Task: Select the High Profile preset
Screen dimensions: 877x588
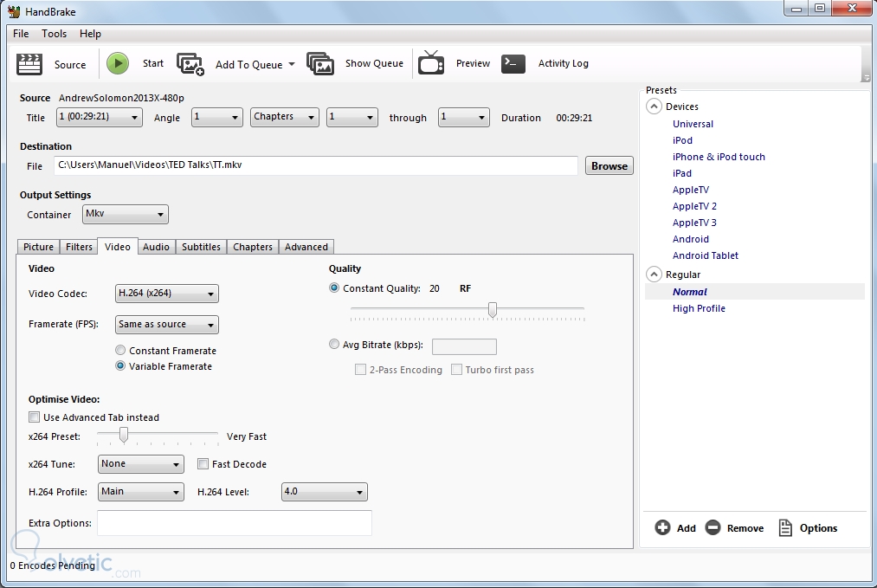Action: tap(699, 308)
